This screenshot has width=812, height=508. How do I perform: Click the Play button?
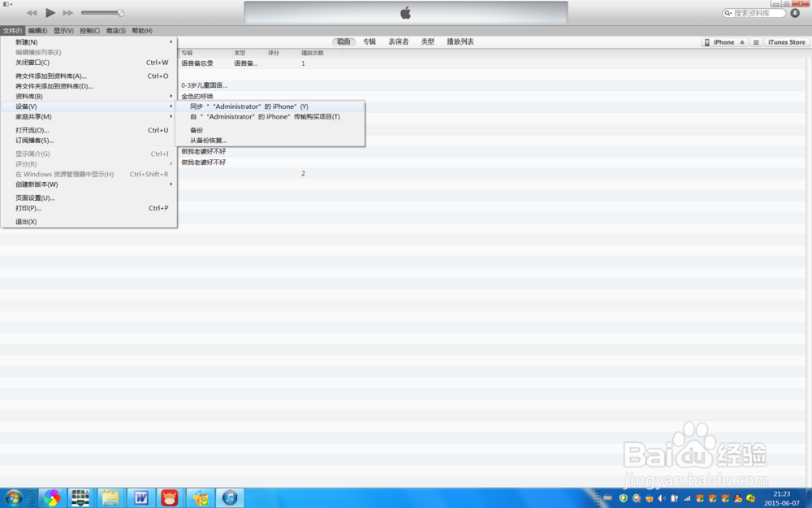tap(50, 12)
